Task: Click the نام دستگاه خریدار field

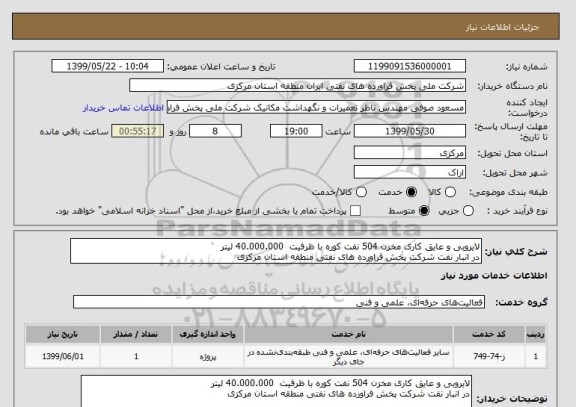Action: click(298, 86)
